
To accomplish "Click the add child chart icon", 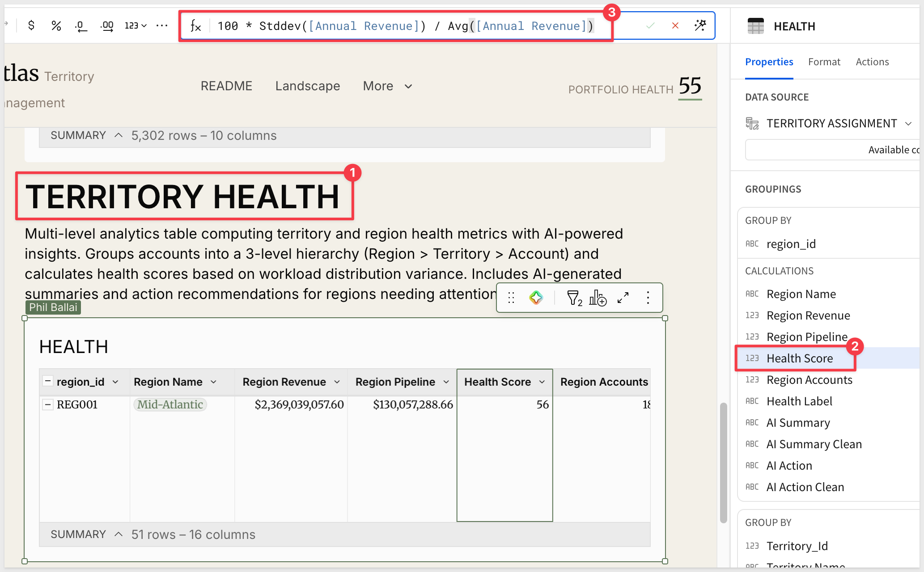I will pyautogui.click(x=598, y=298).
